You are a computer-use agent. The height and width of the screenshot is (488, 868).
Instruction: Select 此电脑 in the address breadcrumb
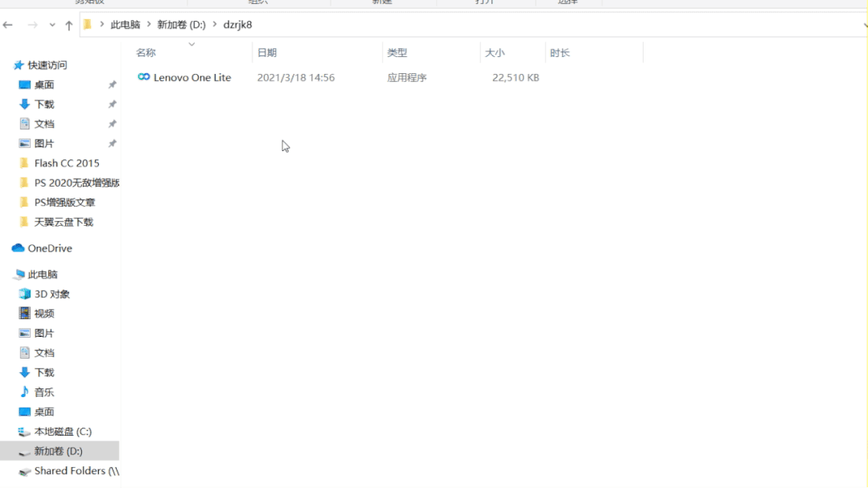(x=125, y=24)
